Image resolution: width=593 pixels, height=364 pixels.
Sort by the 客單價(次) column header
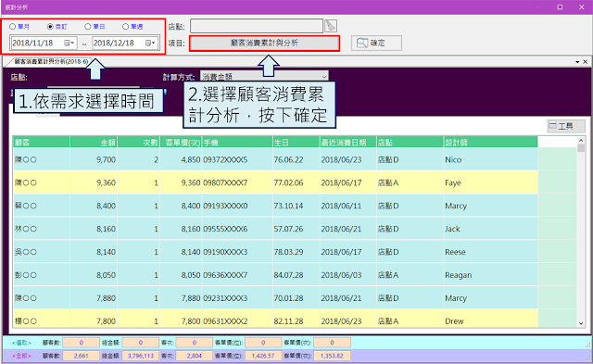(x=181, y=143)
